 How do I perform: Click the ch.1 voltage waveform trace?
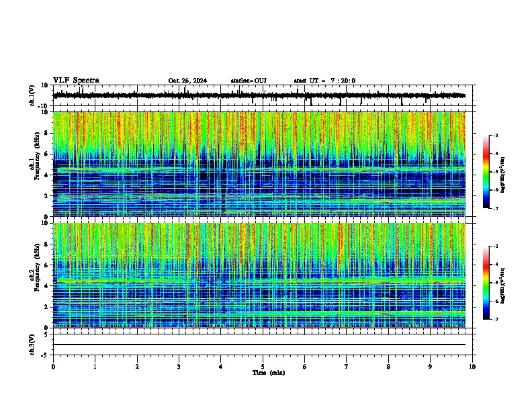tap(259, 95)
